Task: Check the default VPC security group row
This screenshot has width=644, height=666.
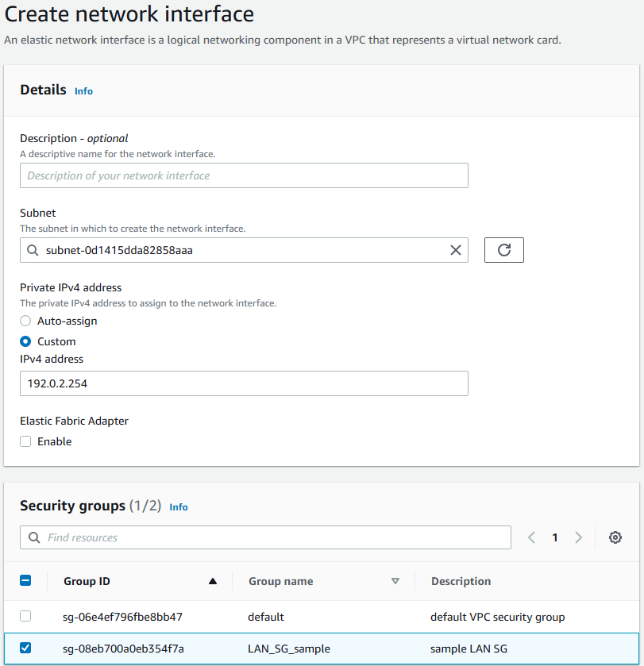Action: 25,617
